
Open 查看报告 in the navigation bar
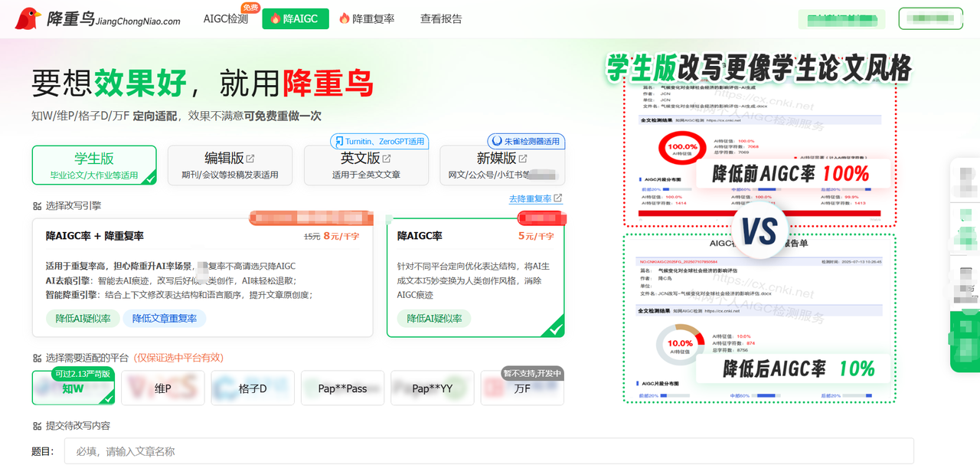[x=441, y=18]
